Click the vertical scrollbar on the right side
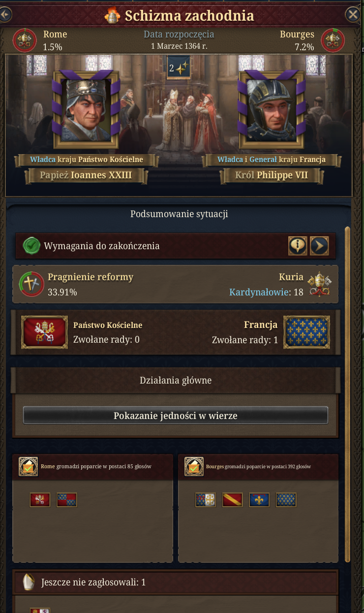The width and height of the screenshot is (364, 613). pyautogui.click(x=348, y=394)
